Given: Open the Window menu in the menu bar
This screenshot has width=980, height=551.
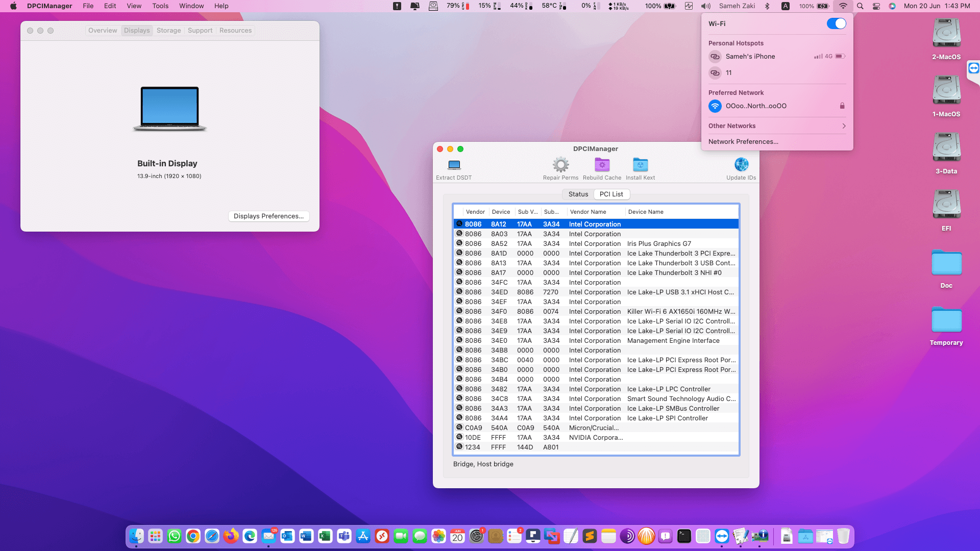Looking at the screenshot, I should [191, 6].
